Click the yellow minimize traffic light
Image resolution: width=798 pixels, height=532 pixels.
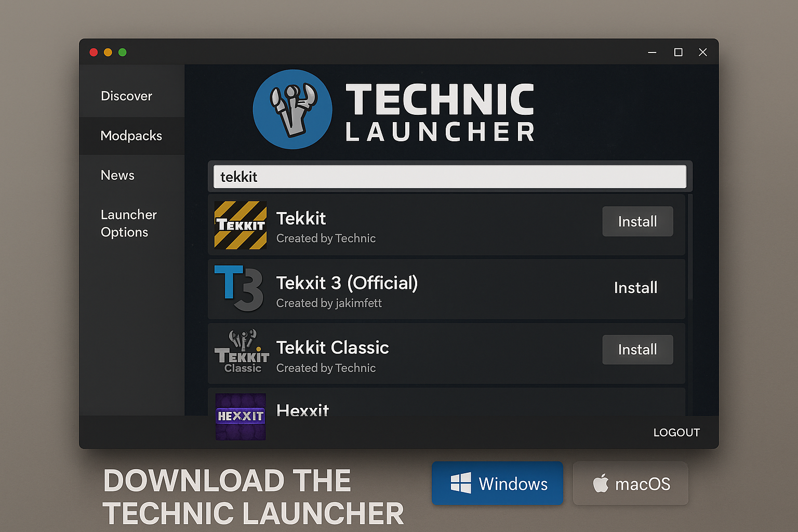pyautogui.click(x=108, y=52)
